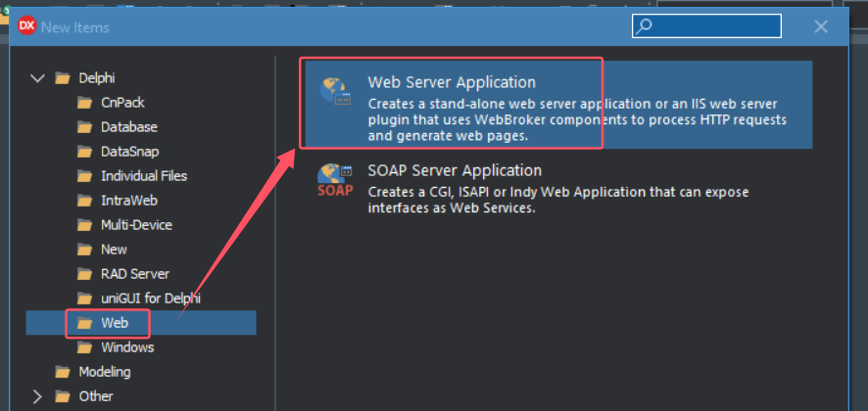This screenshot has width=868, height=411.
Task: Choose the CnPack category label
Action: (122, 103)
